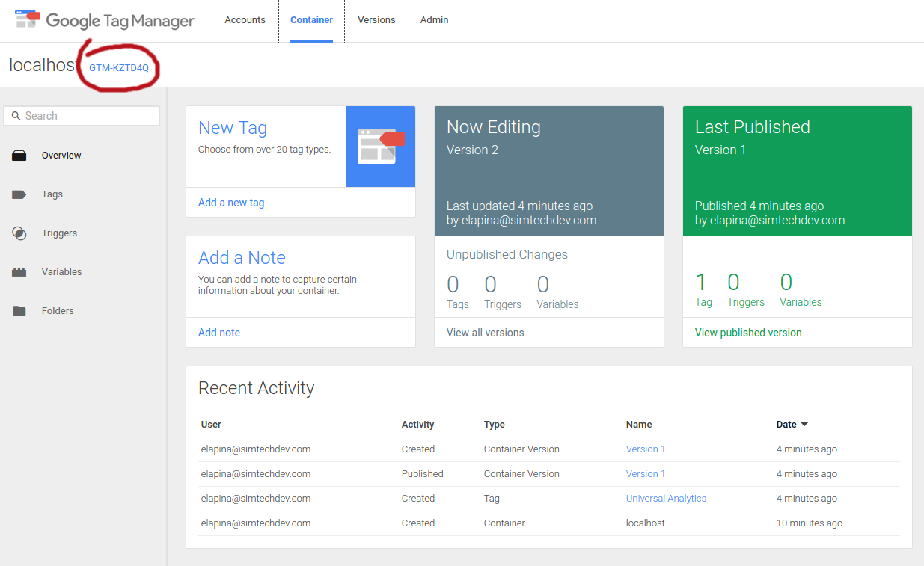Click the Type column header
Screen dimensions: 924x566
tap(494, 425)
